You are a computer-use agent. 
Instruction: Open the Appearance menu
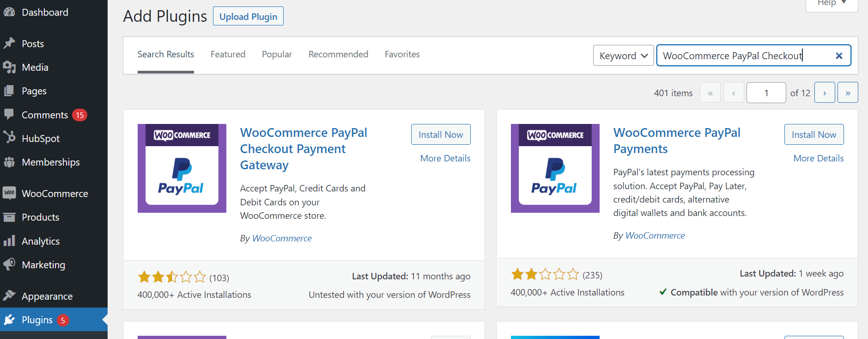point(54,296)
